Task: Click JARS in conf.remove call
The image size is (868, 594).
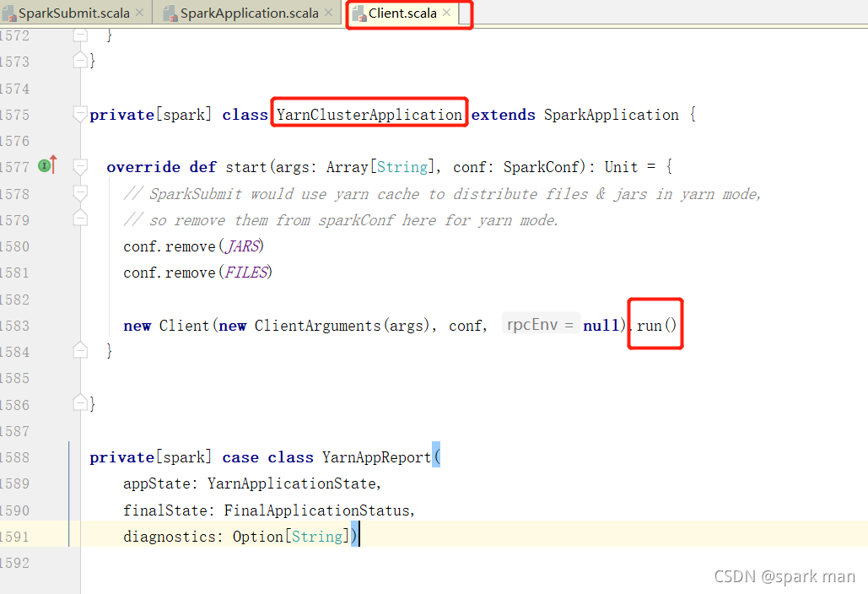Action: 242,246
